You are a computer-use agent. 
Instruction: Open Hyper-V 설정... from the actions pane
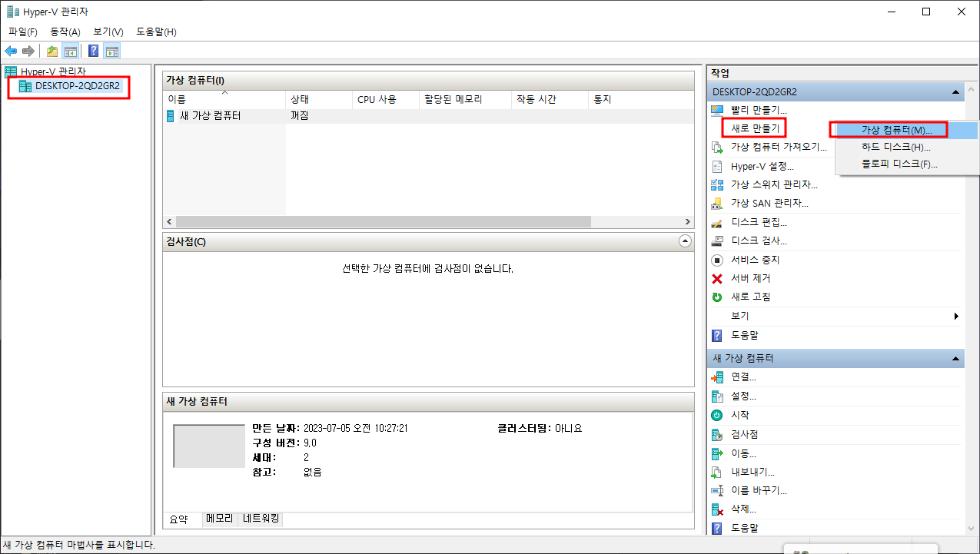click(762, 166)
